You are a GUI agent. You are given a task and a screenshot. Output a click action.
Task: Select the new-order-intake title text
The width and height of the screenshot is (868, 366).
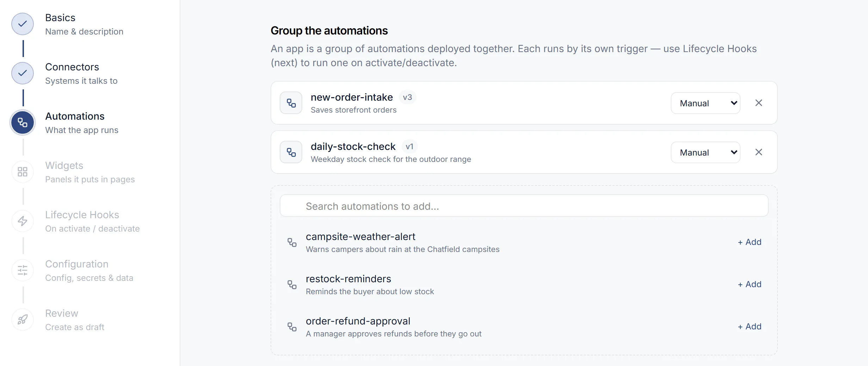tap(352, 97)
